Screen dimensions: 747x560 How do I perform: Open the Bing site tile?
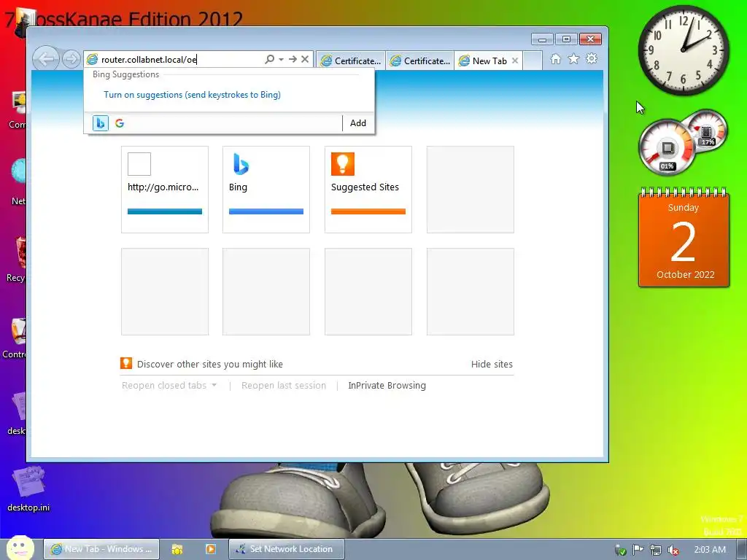coord(266,190)
